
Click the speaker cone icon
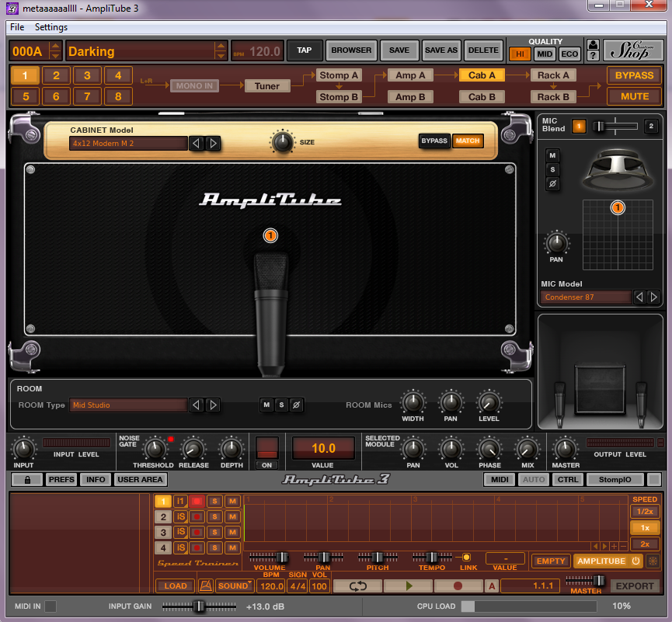pos(618,169)
